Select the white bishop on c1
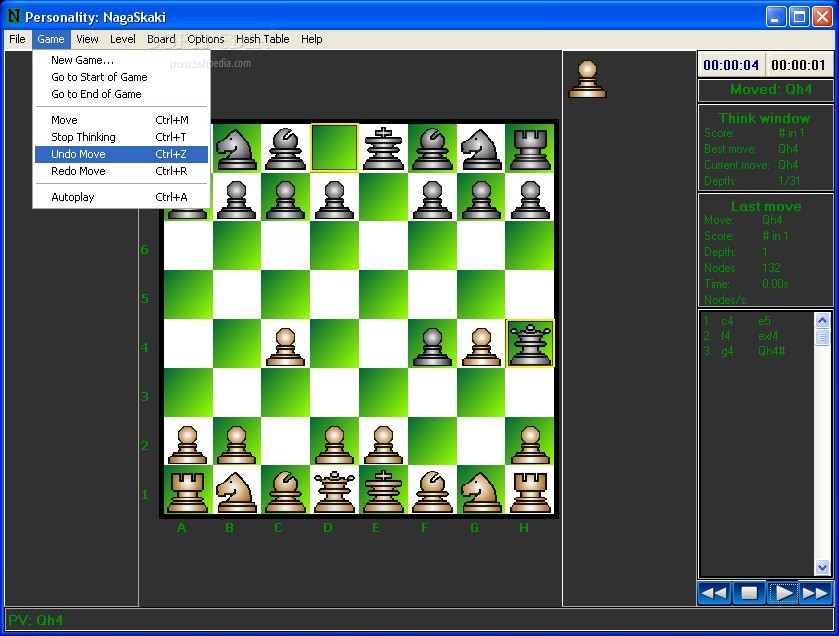 [x=285, y=491]
